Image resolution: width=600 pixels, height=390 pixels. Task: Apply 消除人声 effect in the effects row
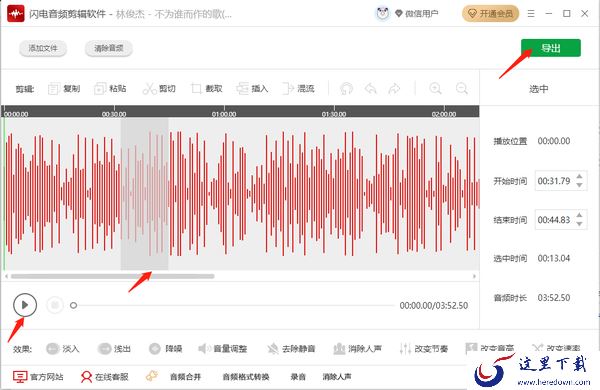[x=357, y=349]
